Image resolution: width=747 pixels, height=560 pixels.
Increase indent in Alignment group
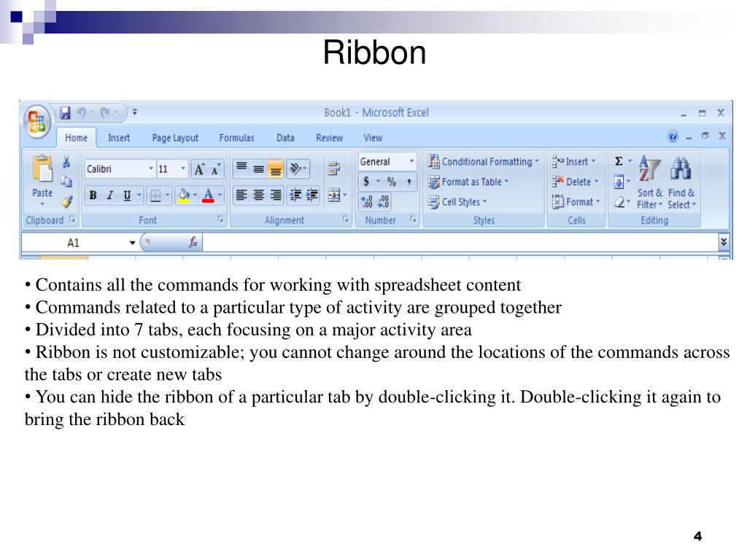312,195
